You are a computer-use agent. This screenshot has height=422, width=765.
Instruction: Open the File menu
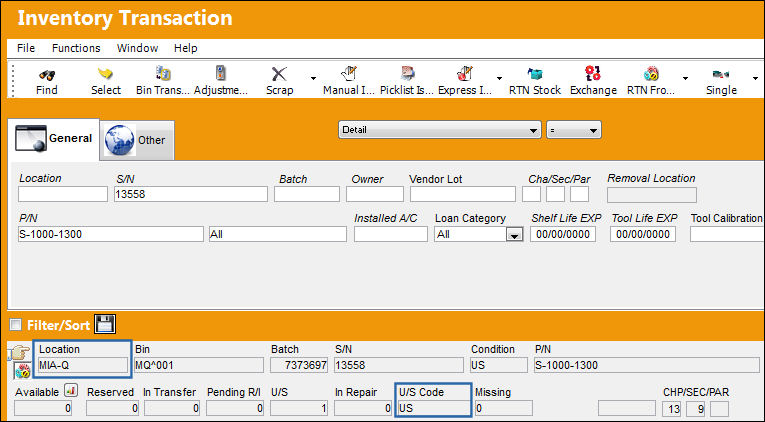tap(26, 48)
